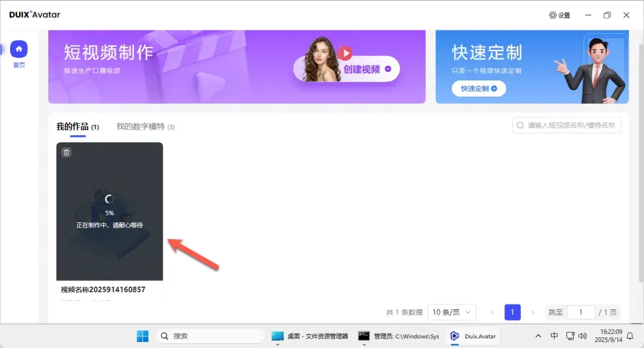The image size is (644, 348).
Task: Click the video thumbnail being generated
Action: coord(109,211)
